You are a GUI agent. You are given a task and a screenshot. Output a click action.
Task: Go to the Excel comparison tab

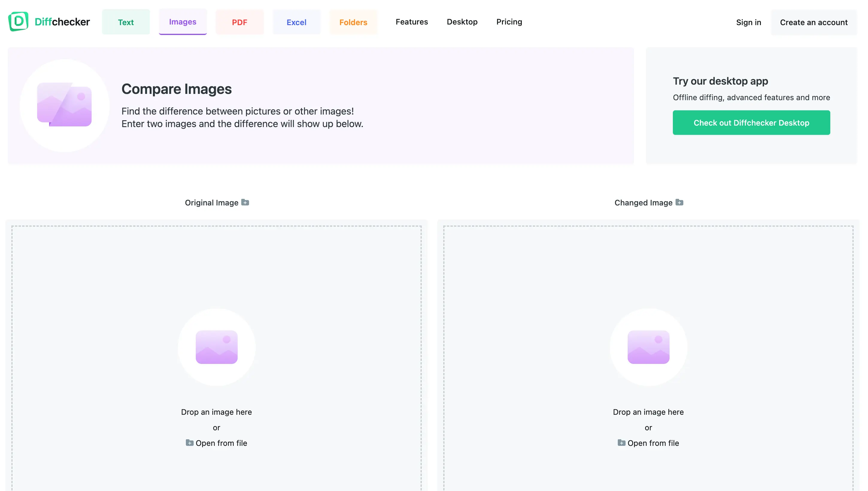[296, 22]
